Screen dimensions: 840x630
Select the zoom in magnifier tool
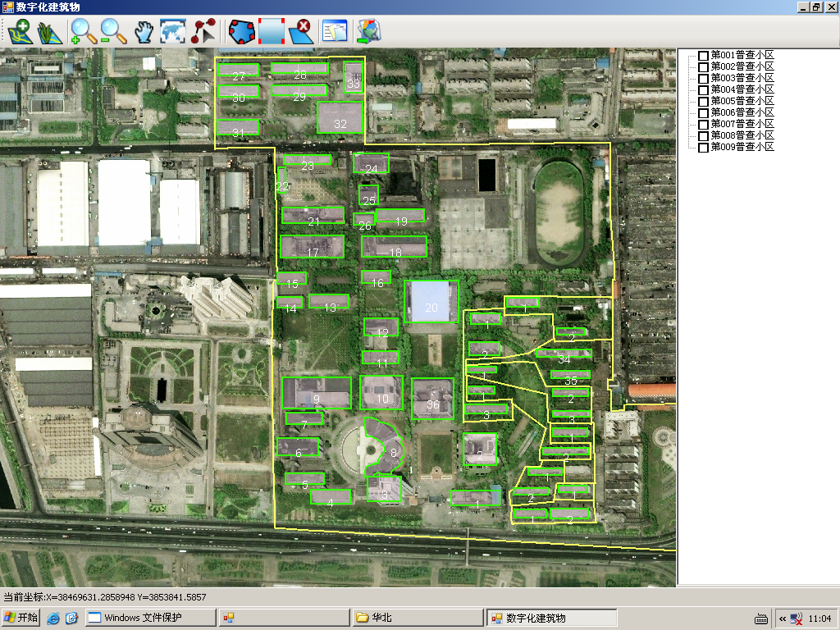(x=83, y=32)
